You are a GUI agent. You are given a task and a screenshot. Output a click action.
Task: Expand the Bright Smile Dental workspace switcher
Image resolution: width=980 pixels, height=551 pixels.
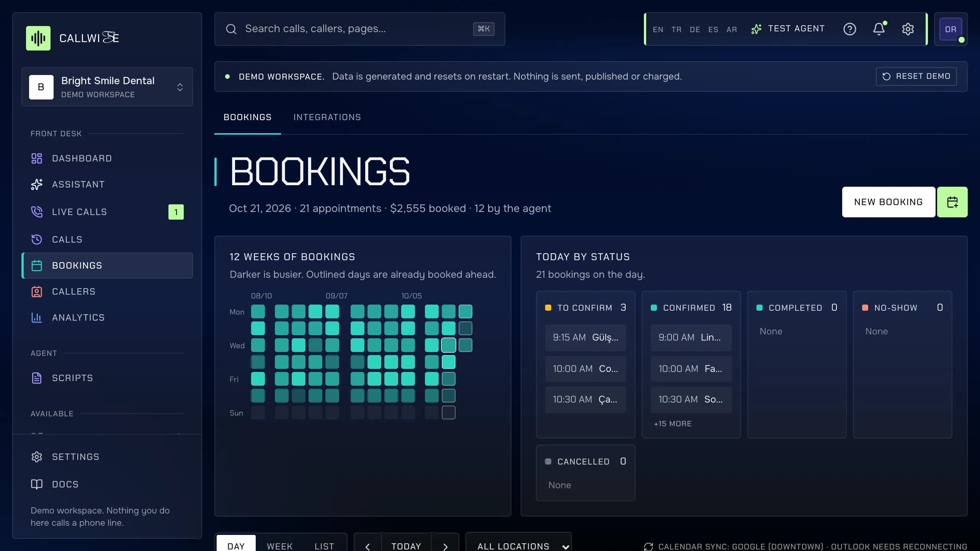[107, 87]
